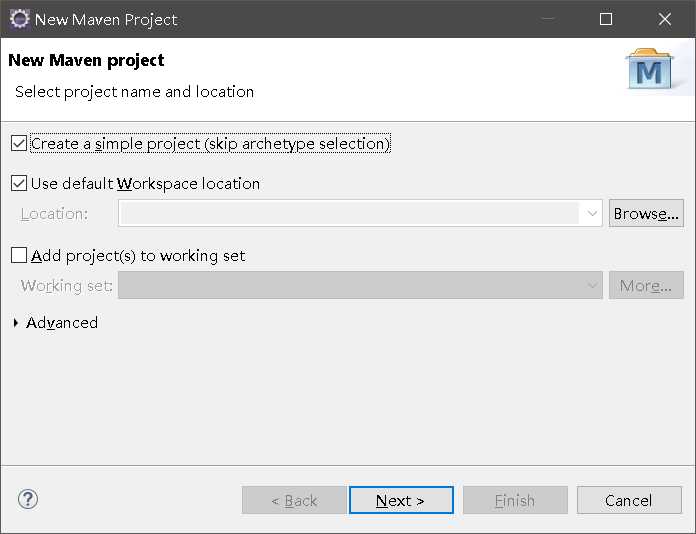This screenshot has height=534, width=696.
Task: Cancel the New Maven Project dialog
Action: coord(629,500)
